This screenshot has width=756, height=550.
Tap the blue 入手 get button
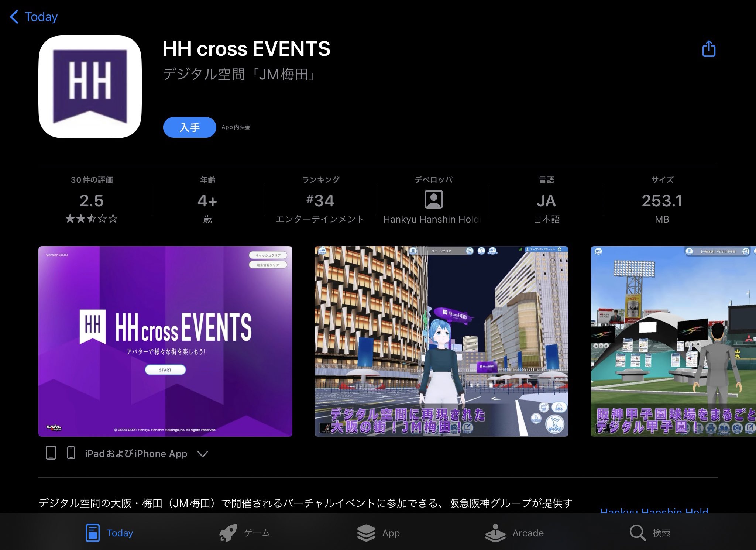[190, 127]
